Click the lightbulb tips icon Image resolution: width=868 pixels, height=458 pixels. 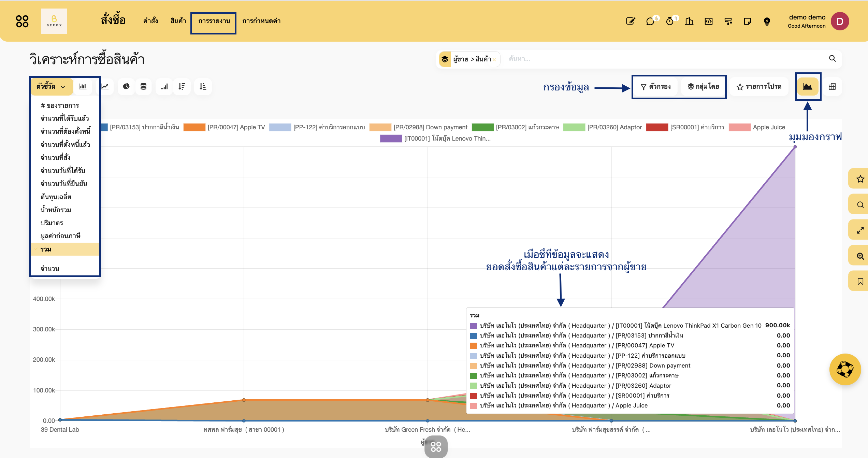767,21
